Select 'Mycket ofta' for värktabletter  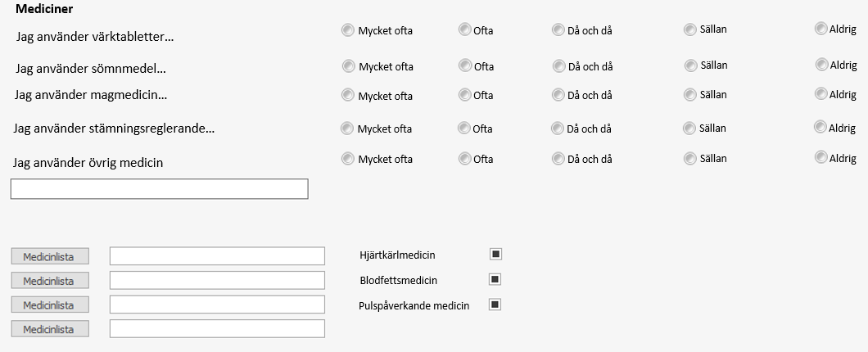[x=348, y=30]
